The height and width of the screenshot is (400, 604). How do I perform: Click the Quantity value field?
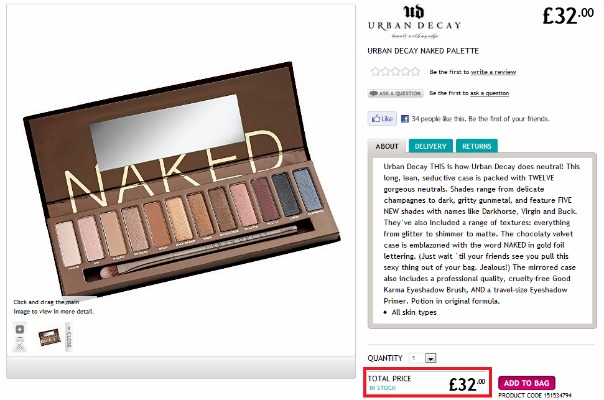[417, 358]
